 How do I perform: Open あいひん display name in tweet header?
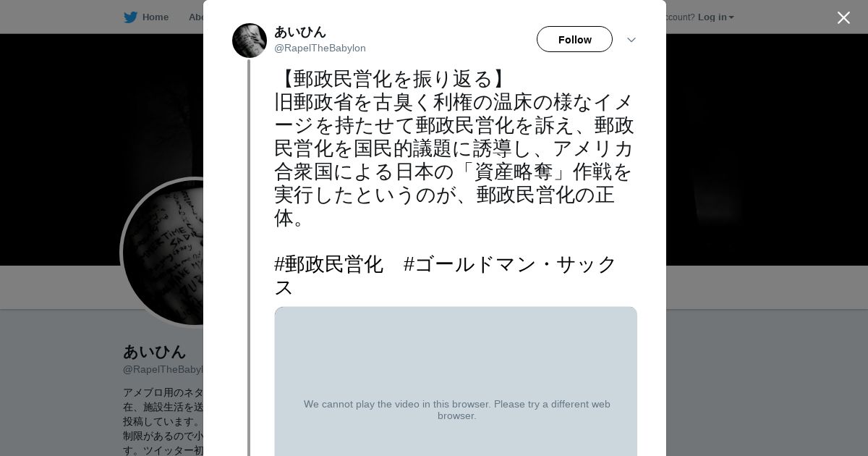pyautogui.click(x=300, y=32)
